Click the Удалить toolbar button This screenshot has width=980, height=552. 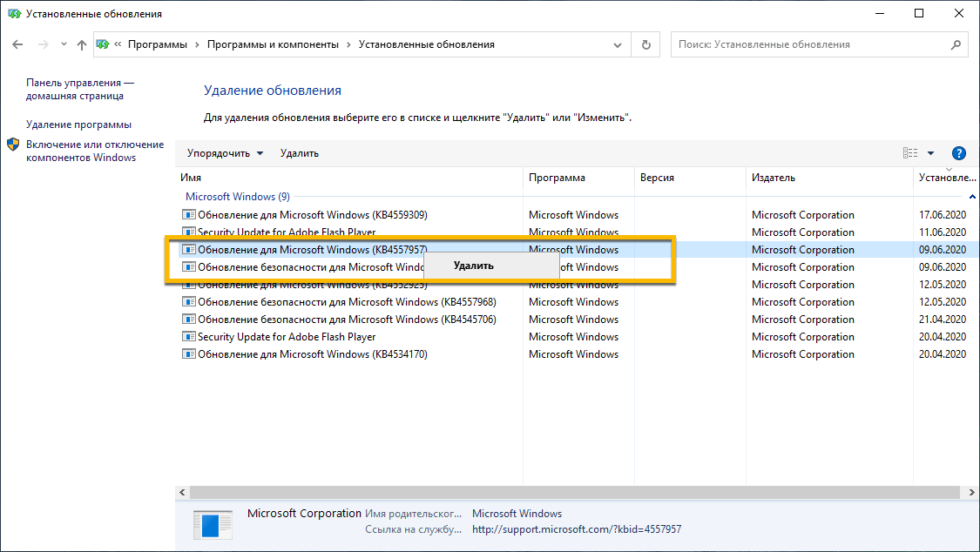pyautogui.click(x=300, y=153)
